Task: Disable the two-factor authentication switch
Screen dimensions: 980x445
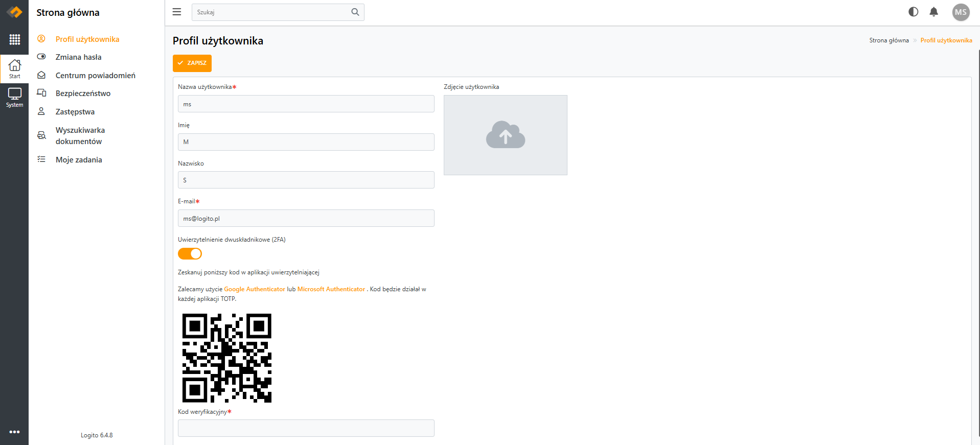Action: pyautogui.click(x=190, y=253)
